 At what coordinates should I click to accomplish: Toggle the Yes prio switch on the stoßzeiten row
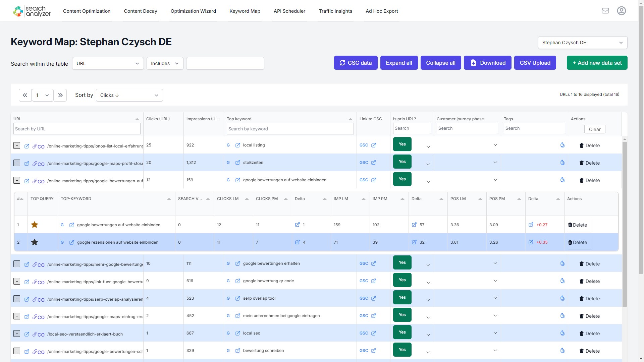click(402, 161)
